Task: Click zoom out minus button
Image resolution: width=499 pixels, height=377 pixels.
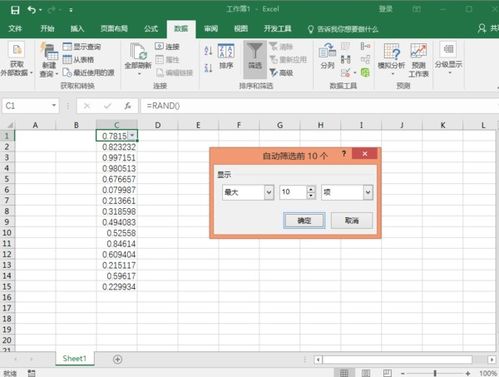Action: [403, 373]
